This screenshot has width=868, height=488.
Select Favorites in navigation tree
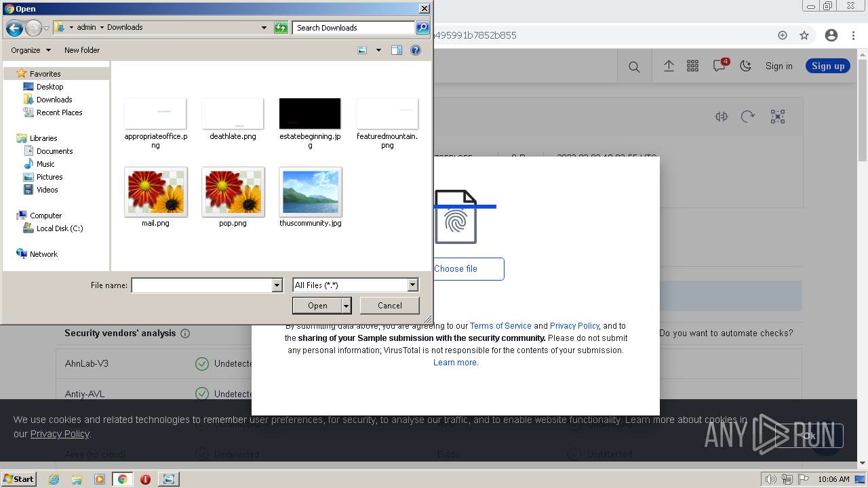(45, 74)
